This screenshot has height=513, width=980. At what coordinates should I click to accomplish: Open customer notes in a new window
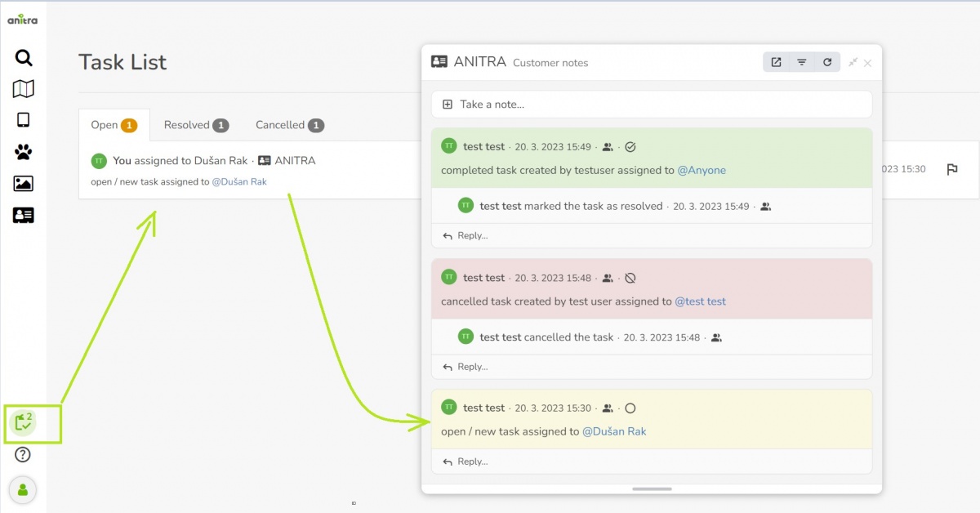tap(774, 62)
